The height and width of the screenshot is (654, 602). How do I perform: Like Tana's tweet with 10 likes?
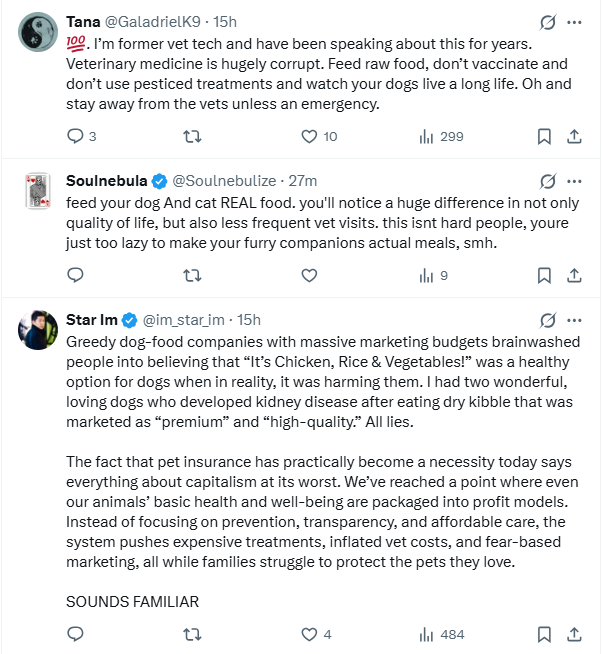pyautogui.click(x=310, y=136)
